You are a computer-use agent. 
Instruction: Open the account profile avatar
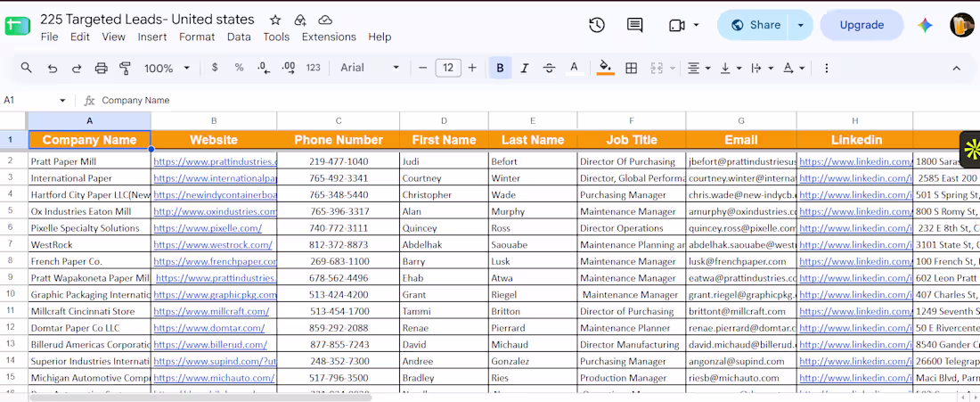pyautogui.click(x=961, y=25)
